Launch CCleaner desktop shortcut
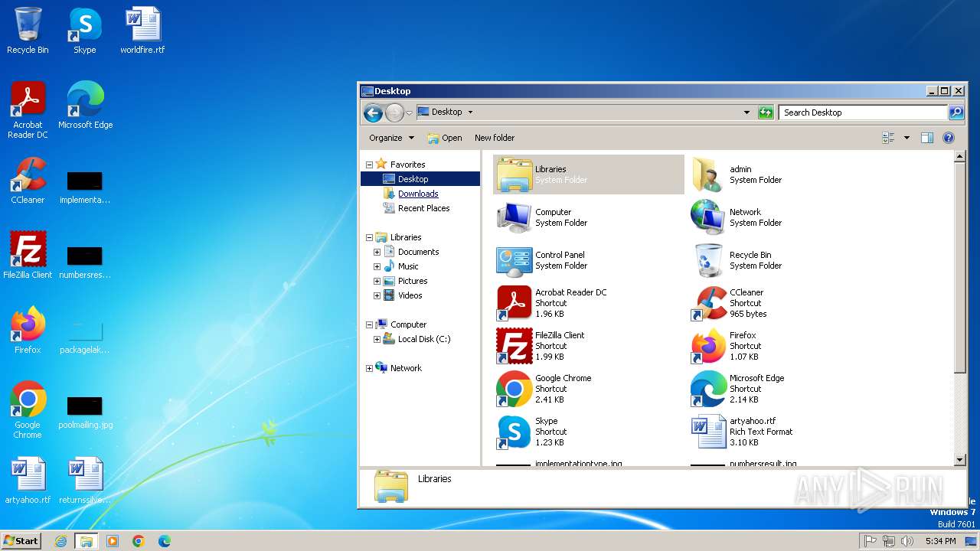Screen dimensions: 980x551 click(x=28, y=180)
